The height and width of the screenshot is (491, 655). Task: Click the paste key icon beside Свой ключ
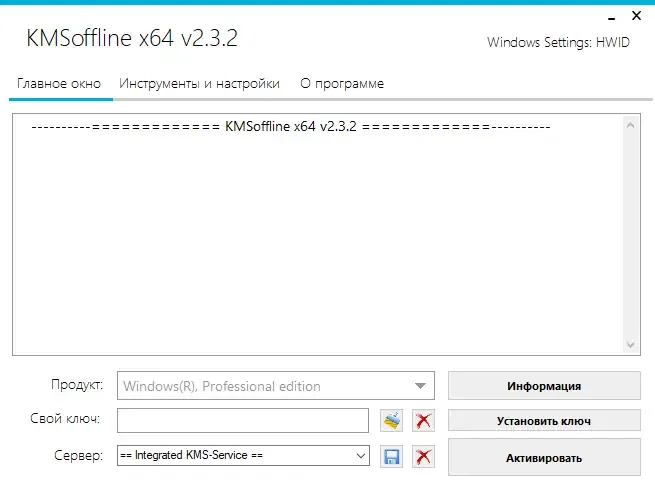coord(391,420)
